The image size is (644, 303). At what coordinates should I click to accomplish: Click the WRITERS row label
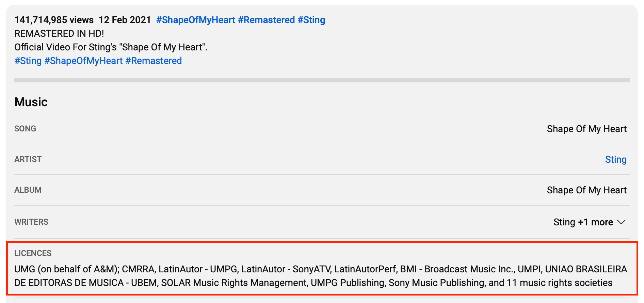pyautogui.click(x=31, y=222)
